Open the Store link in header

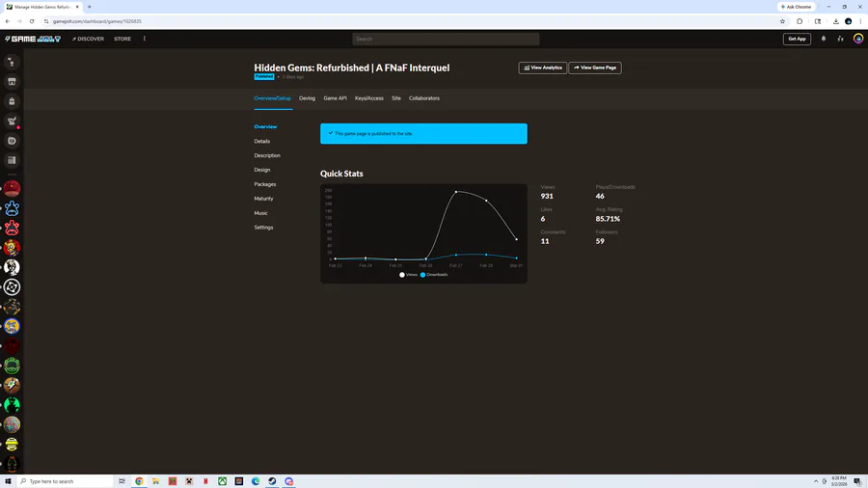122,39
